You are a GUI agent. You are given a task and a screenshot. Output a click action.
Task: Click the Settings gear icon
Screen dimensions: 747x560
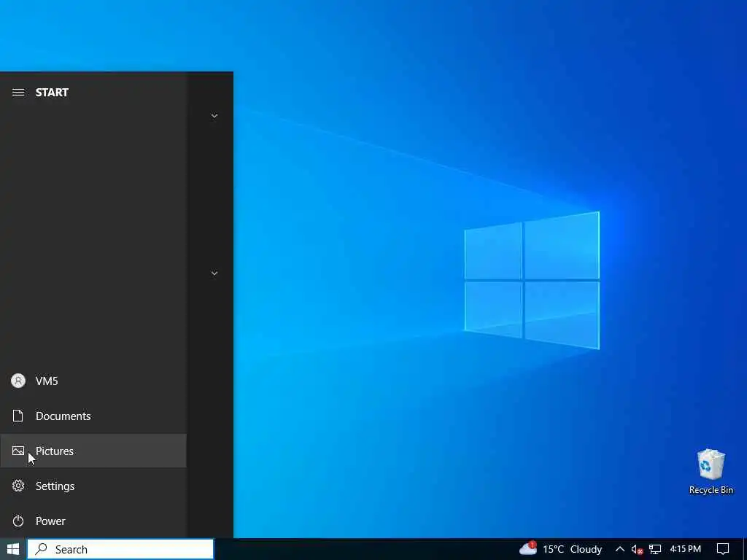pos(18,486)
